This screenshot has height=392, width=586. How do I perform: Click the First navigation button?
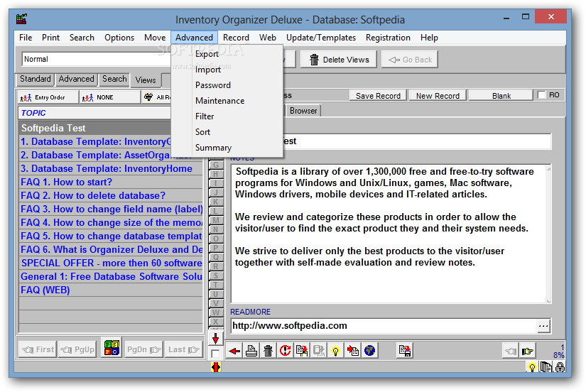tap(38, 350)
